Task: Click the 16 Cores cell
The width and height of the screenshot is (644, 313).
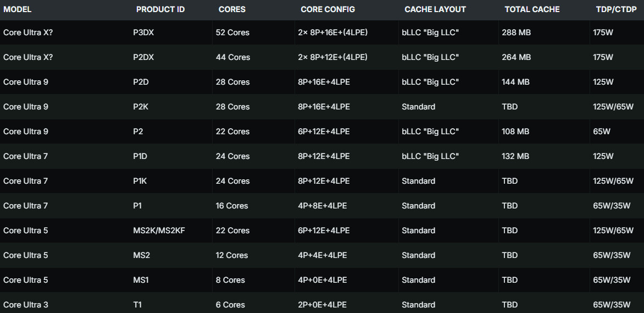Action: point(232,206)
